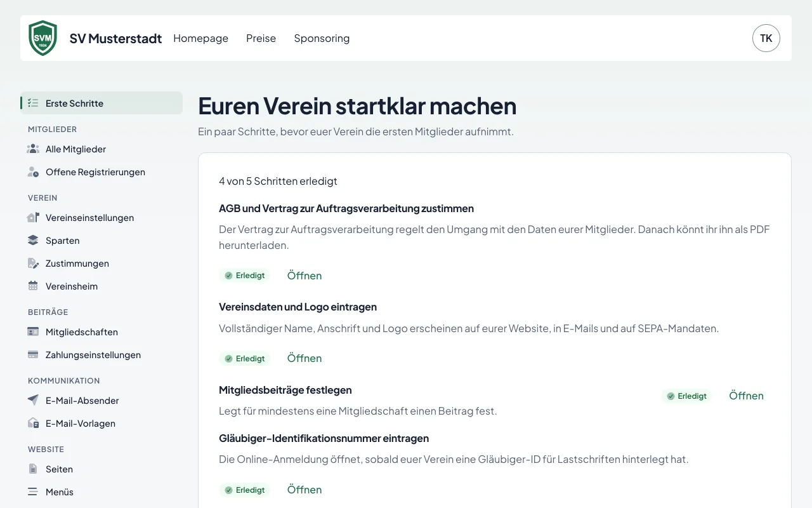Click the Offene Registrierungen user-clock icon

[33, 171]
